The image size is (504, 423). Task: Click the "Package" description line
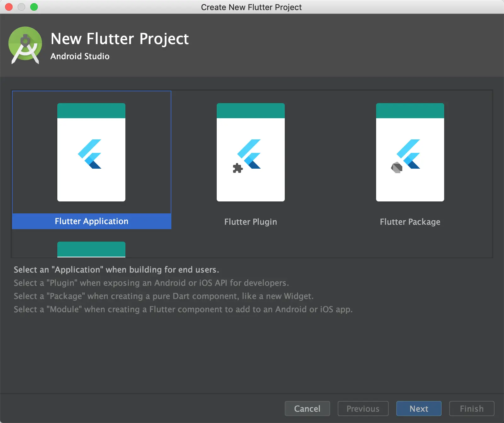[x=164, y=296]
